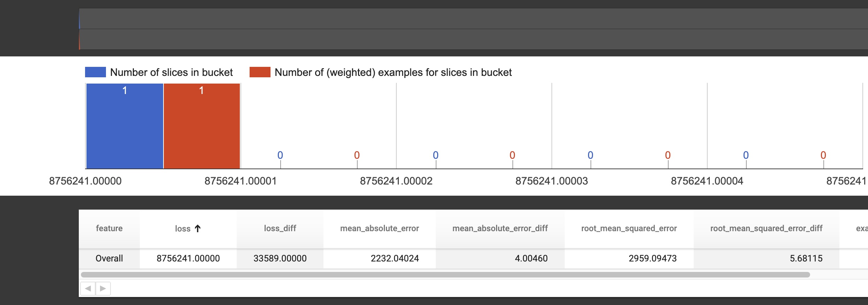Screen dimensions: 868x305
Task: Select the blue bar in first bucket
Action: (x=124, y=126)
